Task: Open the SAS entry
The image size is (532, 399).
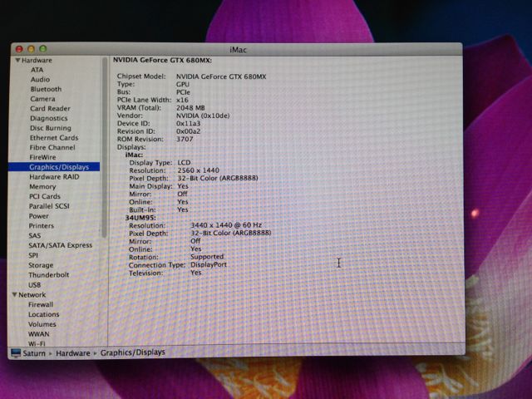Action: pyautogui.click(x=35, y=235)
